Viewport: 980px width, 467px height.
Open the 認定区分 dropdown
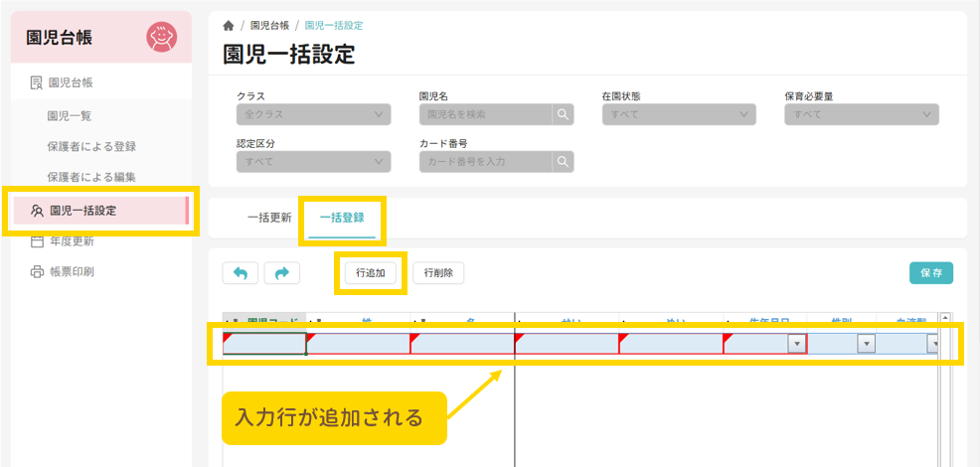313,161
